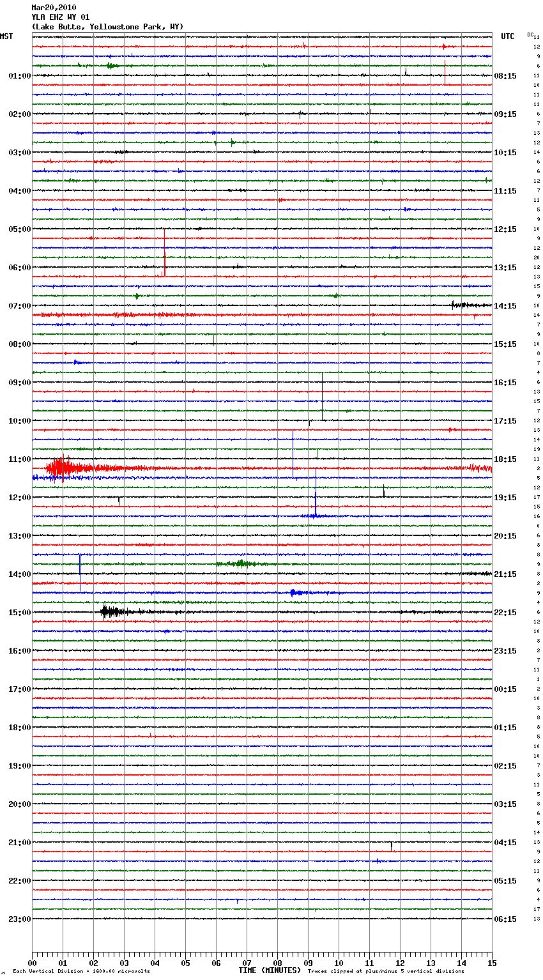The image size is (543, 980).
Task: Click minute-axis tick label '15' at bottom
Action: [492, 963]
